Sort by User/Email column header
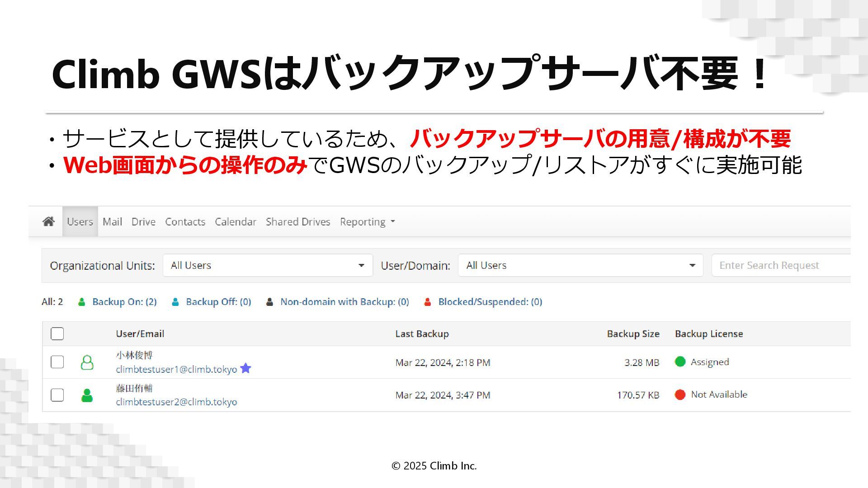Image resolution: width=868 pixels, height=488 pixels. (140, 334)
